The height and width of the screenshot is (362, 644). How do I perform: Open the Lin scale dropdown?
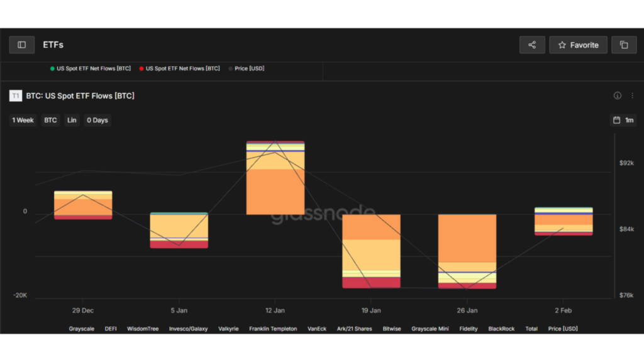(x=72, y=120)
